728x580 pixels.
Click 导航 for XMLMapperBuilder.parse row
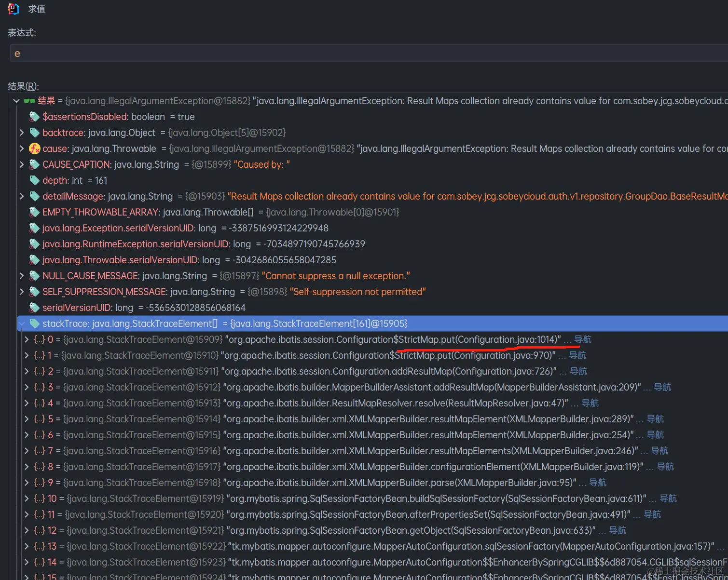click(598, 483)
